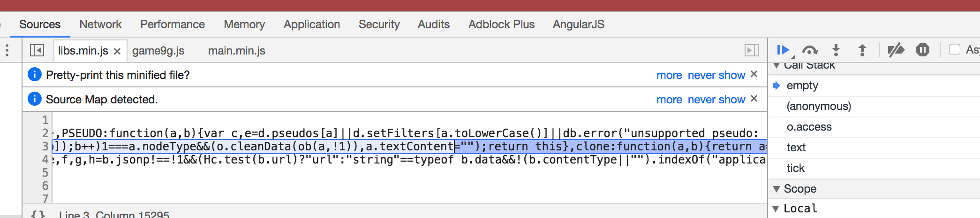980x218 pixels.
Task: Step out of current function
Action: pyautogui.click(x=862, y=50)
